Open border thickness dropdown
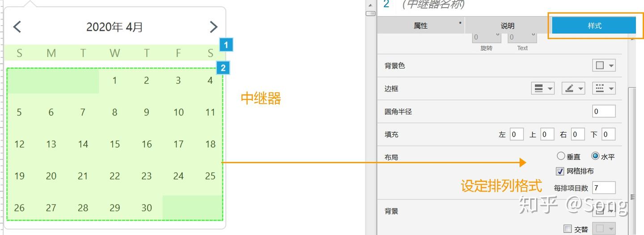 pyautogui.click(x=543, y=88)
